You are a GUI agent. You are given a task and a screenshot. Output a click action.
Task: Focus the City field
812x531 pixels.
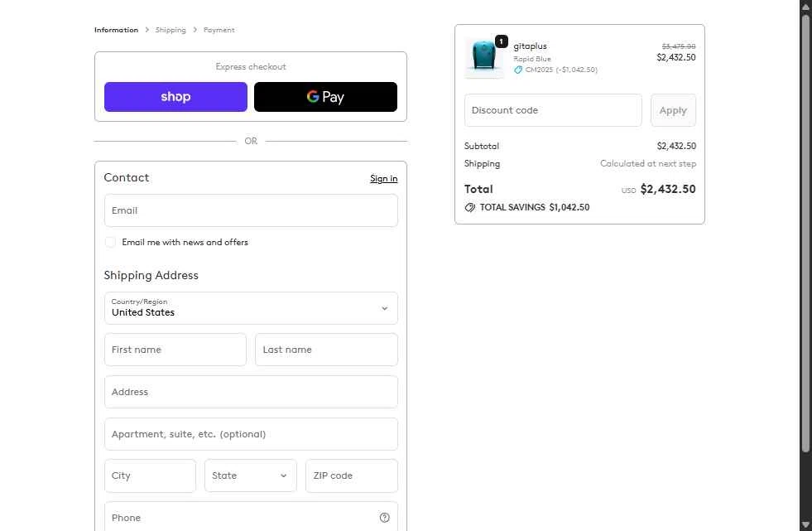click(150, 475)
